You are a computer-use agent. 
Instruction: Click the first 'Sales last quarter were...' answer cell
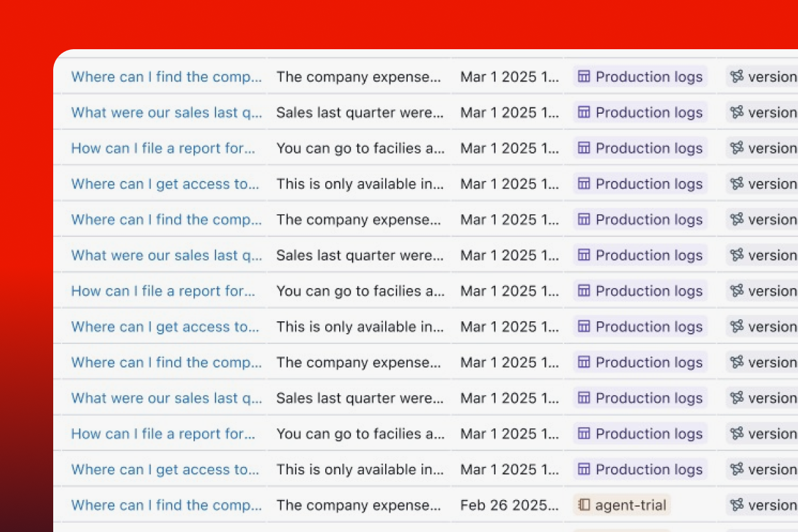coord(360,113)
